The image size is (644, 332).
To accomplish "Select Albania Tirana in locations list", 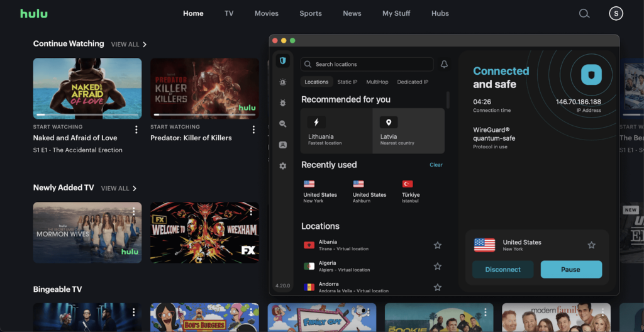I will coord(372,245).
